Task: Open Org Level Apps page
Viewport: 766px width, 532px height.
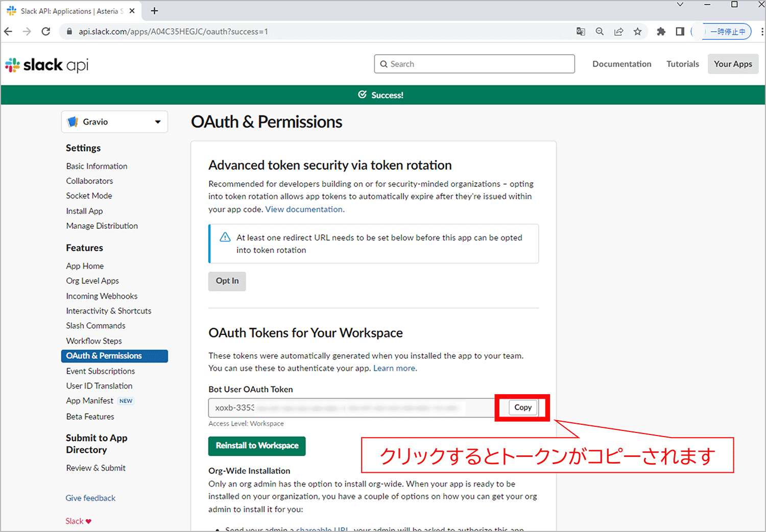Action: 92,281
